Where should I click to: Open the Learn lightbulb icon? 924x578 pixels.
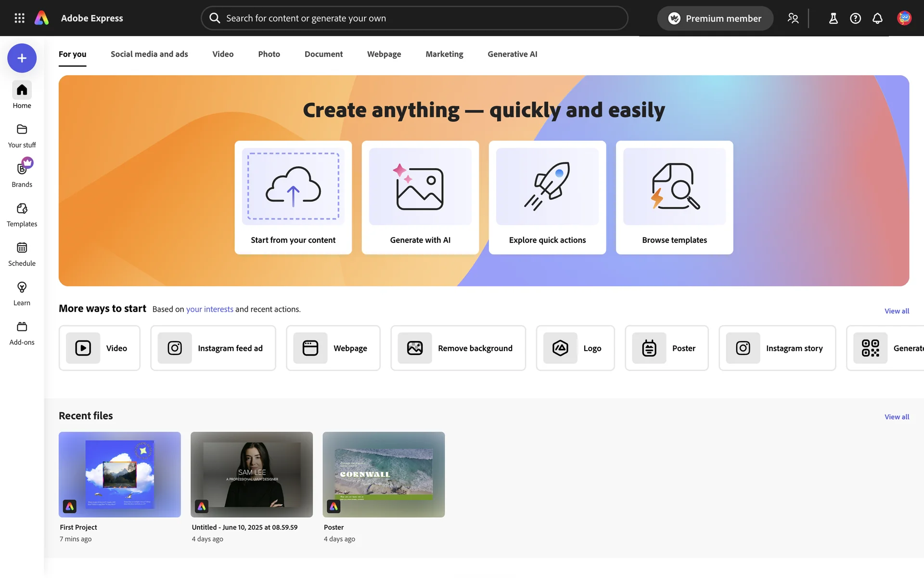pos(22,293)
